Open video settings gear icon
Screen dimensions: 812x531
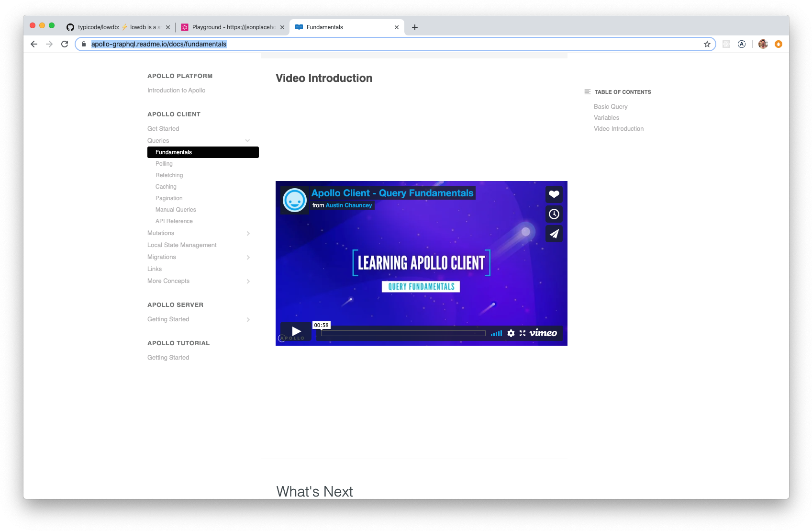coord(511,333)
